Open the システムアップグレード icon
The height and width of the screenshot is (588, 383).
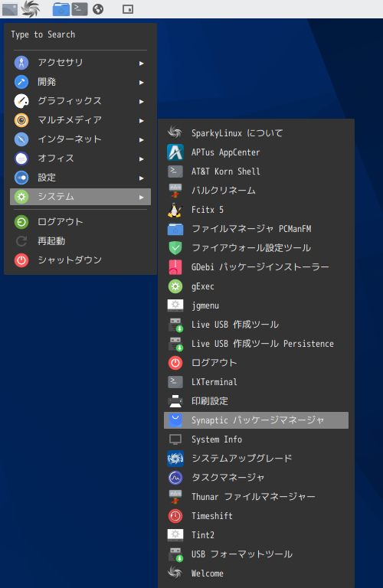175,459
